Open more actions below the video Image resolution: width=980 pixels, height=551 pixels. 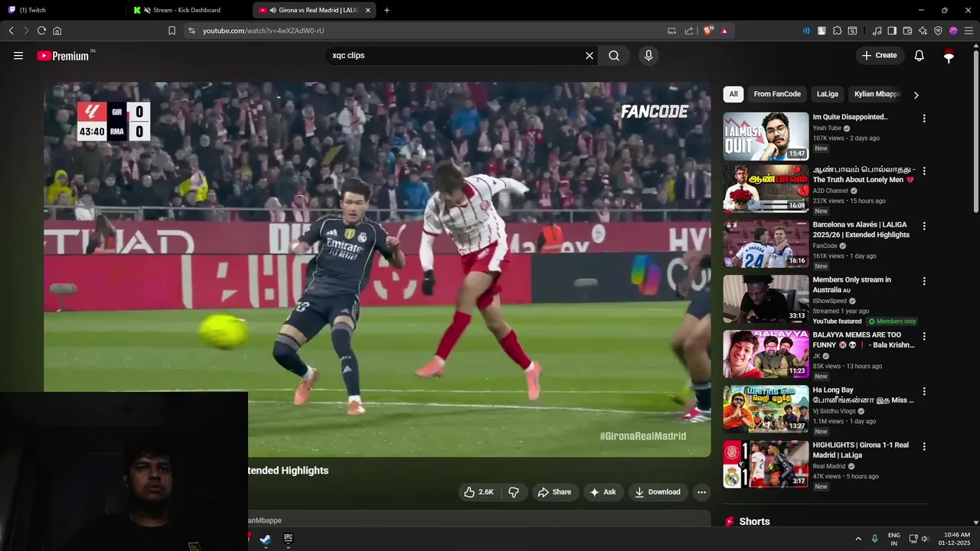pos(701,492)
